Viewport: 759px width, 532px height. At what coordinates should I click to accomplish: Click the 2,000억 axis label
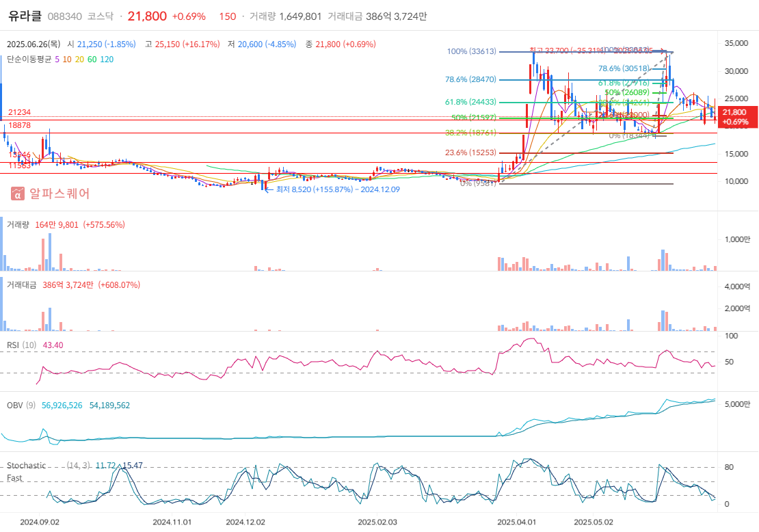737,308
